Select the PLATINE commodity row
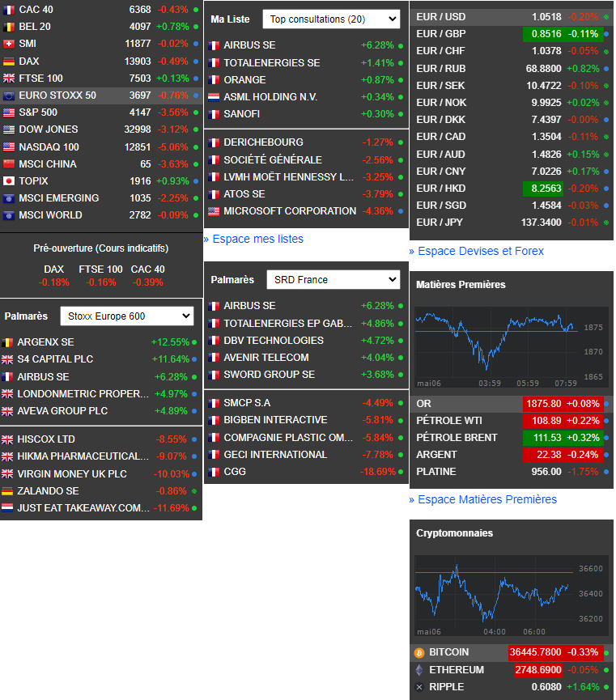Viewport: 616px width, 700px height. [x=512, y=472]
